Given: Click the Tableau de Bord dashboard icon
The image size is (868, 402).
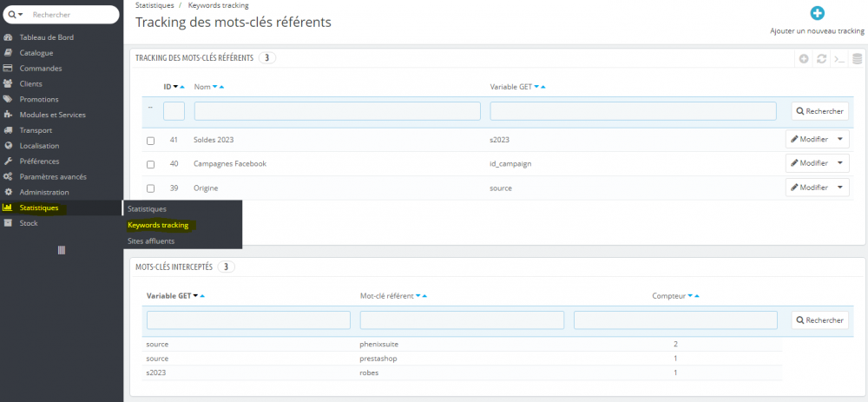Looking at the screenshot, I should coord(8,37).
